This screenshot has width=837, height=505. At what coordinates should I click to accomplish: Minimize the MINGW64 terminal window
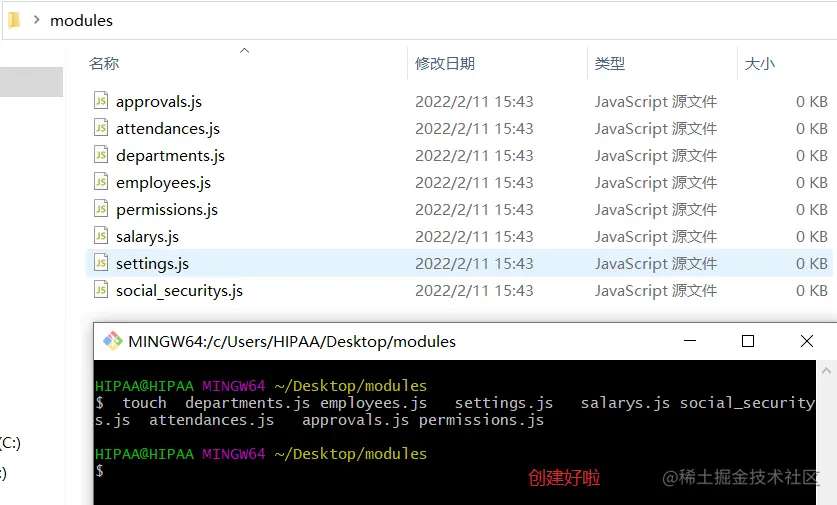pos(690,341)
